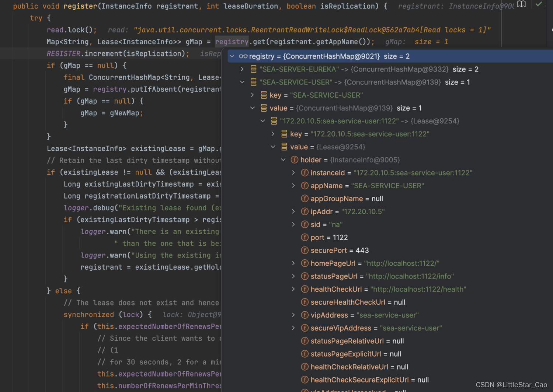Click the highlighted registry variable in code
Image resolution: width=553 pixels, height=392 pixels.
[232, 42]
